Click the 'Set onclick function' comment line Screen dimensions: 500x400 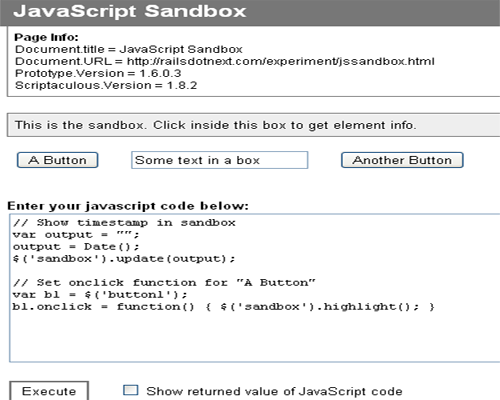164,283
